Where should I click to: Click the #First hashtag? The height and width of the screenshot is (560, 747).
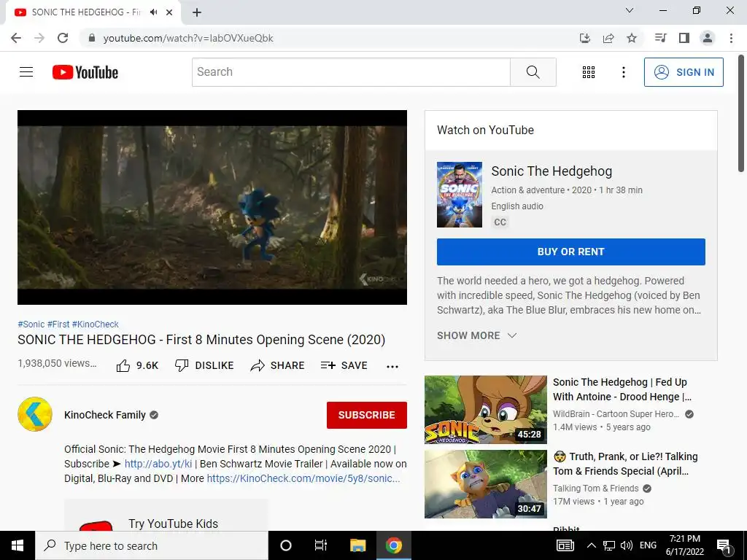point(58,324)
